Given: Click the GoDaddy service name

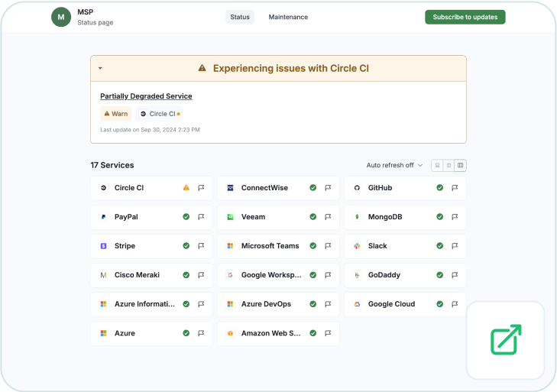Looking at the screenshot, I should [384, 275].
